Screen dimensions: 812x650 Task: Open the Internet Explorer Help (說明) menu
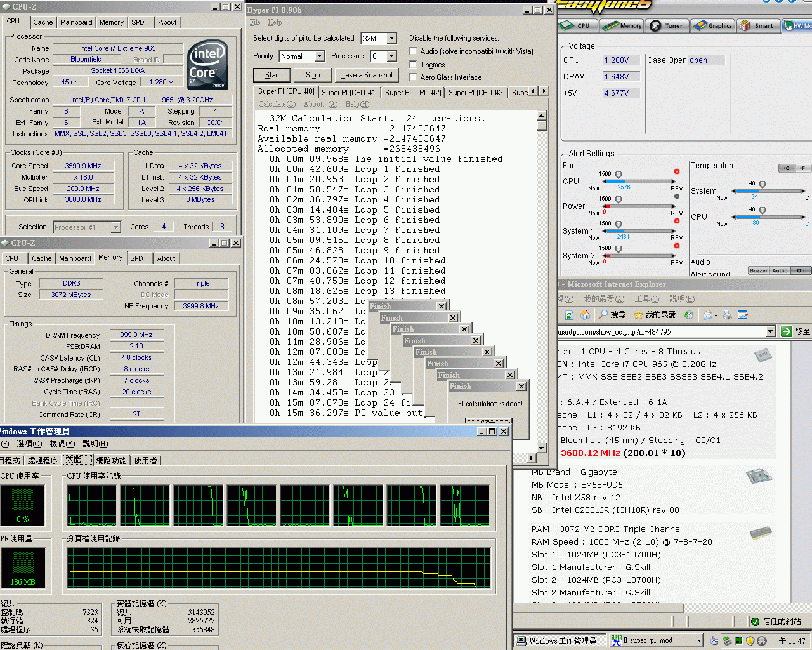pos(682,299)
